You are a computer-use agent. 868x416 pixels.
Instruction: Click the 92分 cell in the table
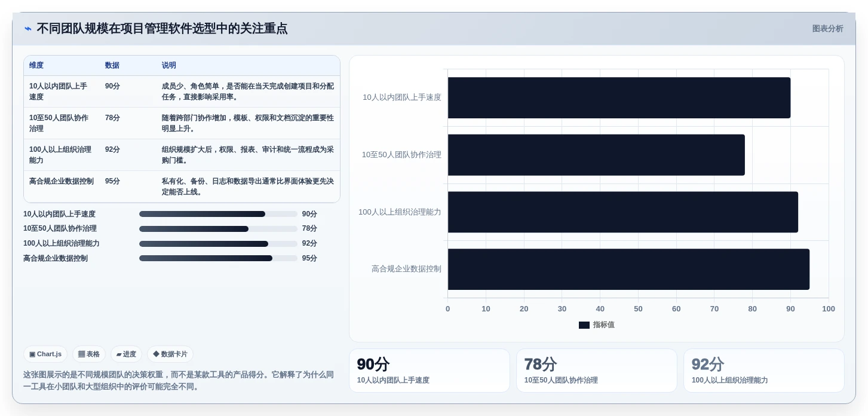click(112, 149)
